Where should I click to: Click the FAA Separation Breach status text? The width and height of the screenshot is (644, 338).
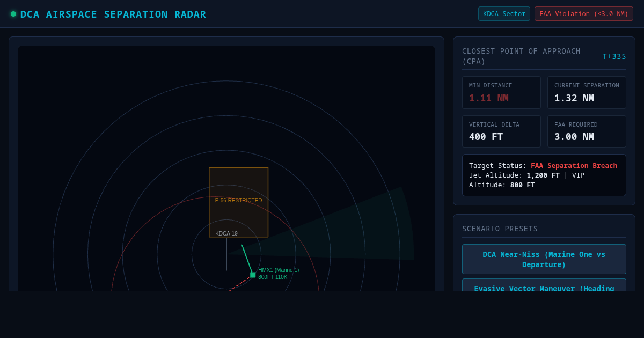574,166
